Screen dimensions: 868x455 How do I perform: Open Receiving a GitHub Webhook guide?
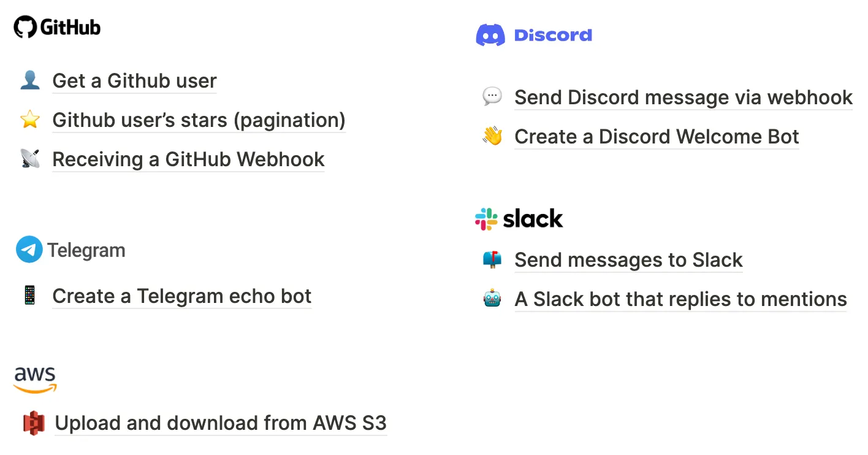click(188, 159)
